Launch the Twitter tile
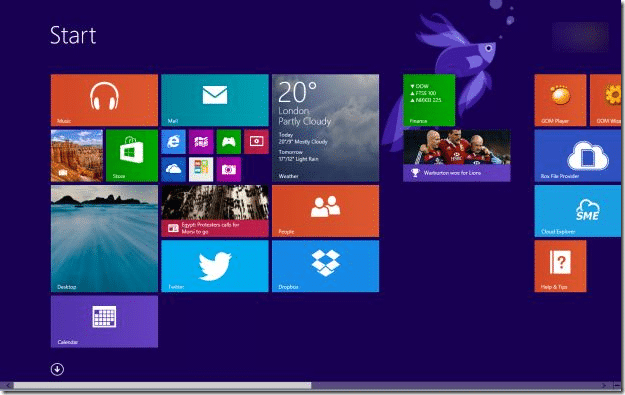Image resolution: width=625 pixels, height=395 pixels. tap(215, 266)
